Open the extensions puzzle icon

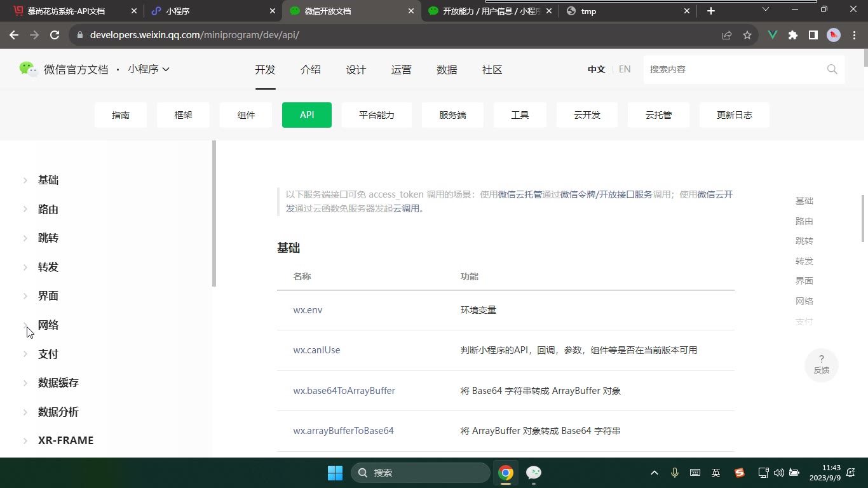click(x=793, y=35)
